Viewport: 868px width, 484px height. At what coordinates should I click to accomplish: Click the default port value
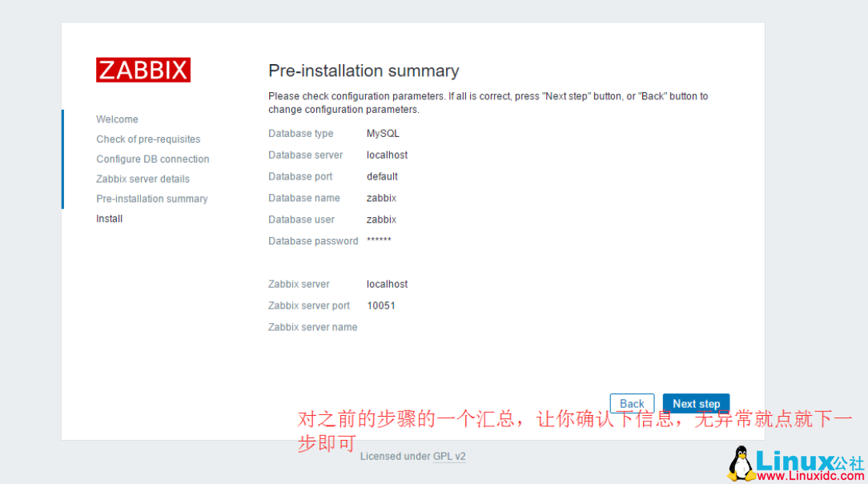pyautogui.click(x=382, y=176)
